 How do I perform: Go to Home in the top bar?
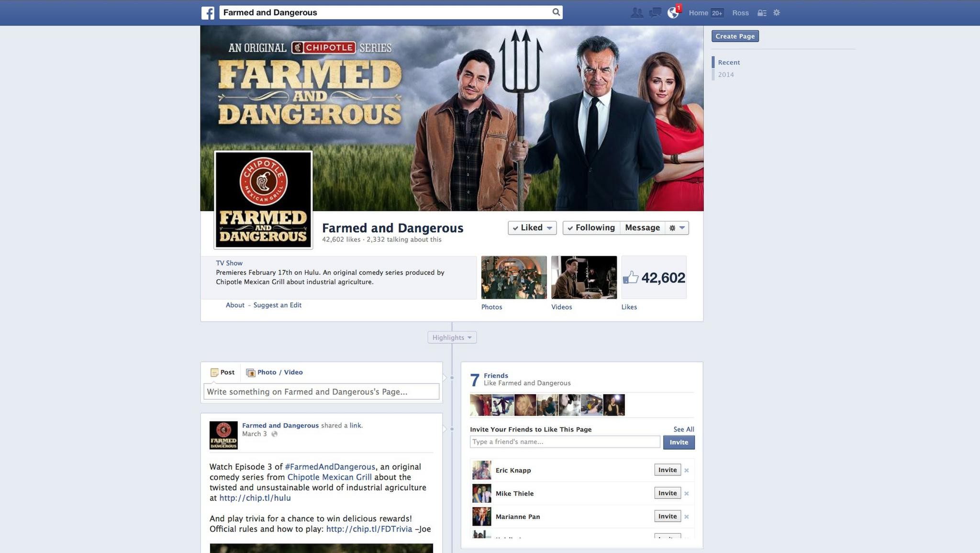click(698, 13)
